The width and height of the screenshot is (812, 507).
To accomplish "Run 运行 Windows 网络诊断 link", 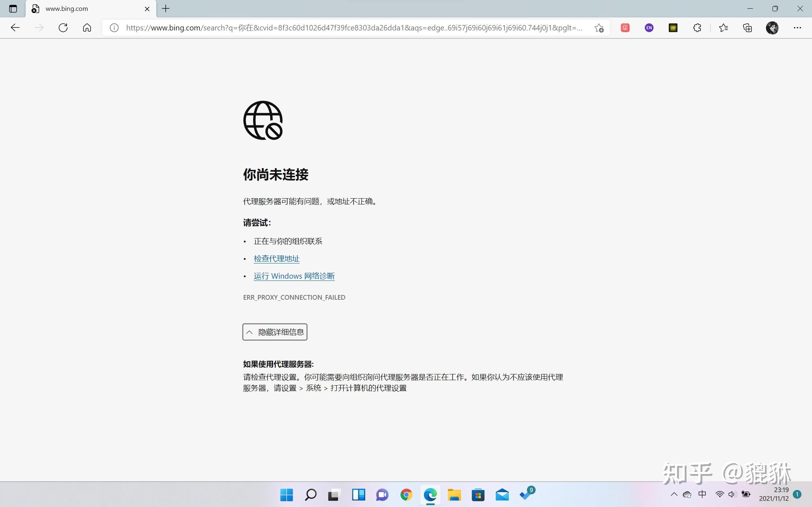I will click(x=294, y=276).
